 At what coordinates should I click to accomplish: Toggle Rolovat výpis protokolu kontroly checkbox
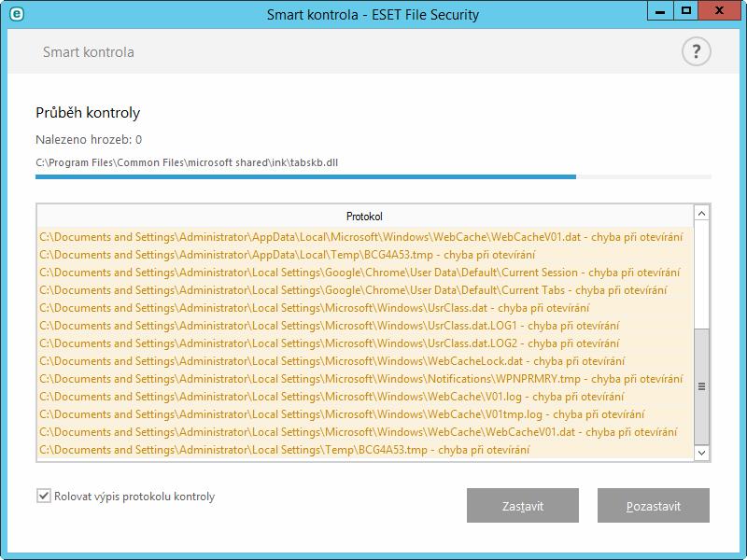click(43, 496)
